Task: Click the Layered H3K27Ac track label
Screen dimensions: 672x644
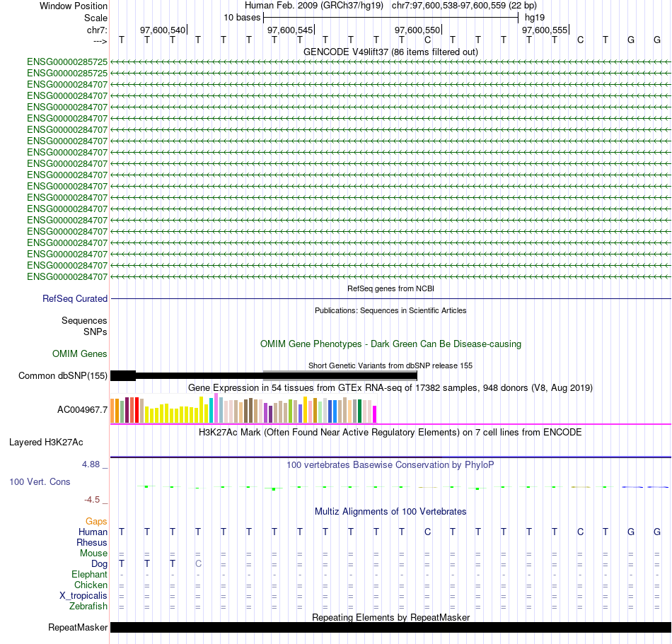Action: click(x=46, y=443)
